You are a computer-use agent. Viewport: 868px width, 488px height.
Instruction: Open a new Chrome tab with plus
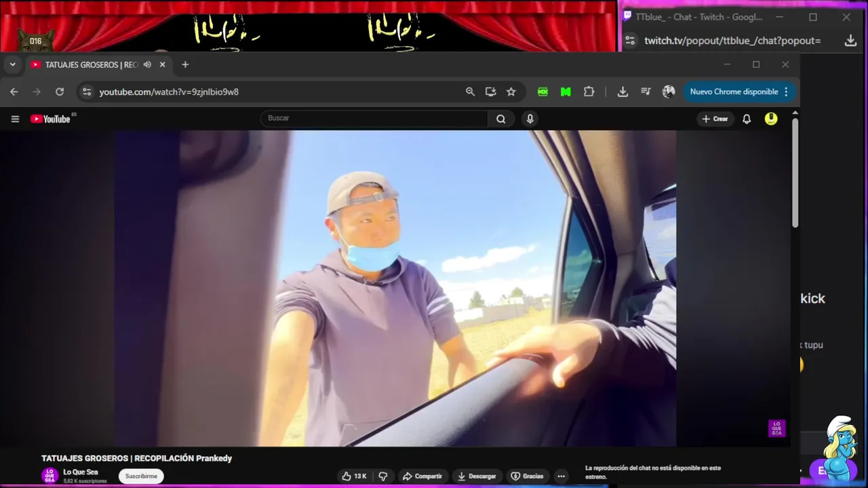coord(185,64)
